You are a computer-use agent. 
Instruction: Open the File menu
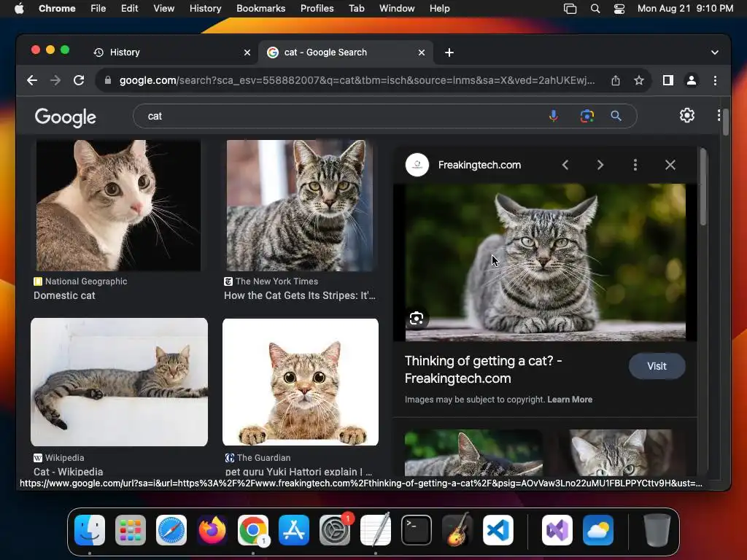tap(98, 8)
